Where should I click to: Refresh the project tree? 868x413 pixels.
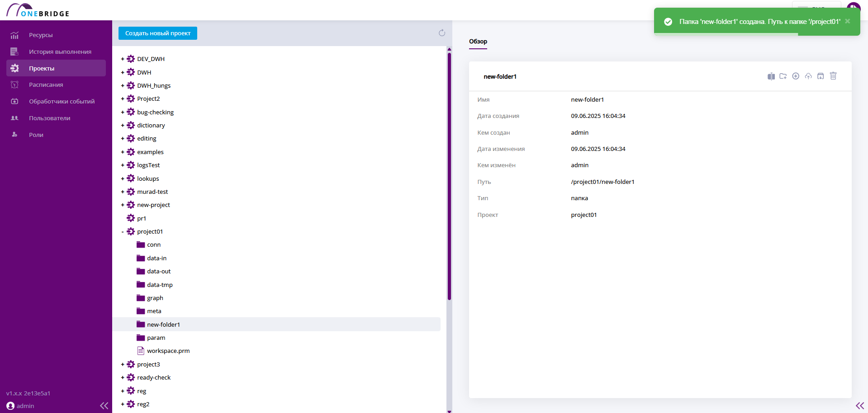442,33
